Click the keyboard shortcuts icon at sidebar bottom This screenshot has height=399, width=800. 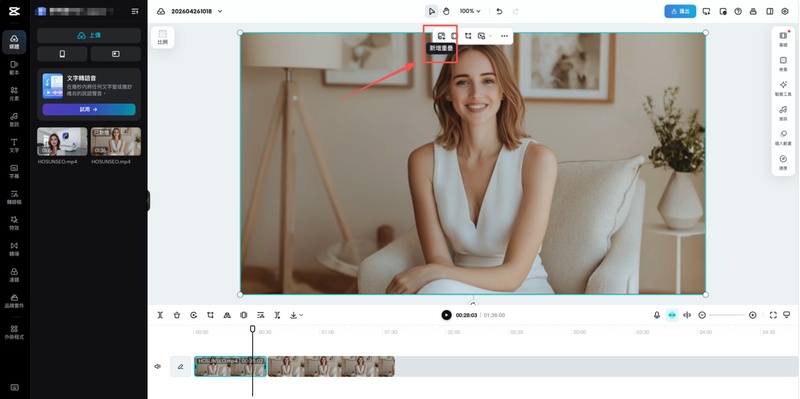[x=14, y=387]
